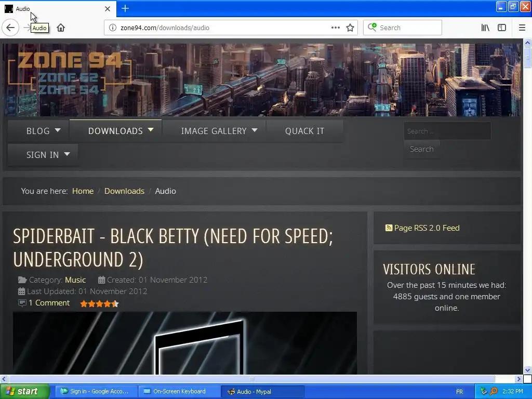The height and width of the screenshot is (399, 532).
Task: Open the QUACK IT menu item
Action: [x=304, y=131]
